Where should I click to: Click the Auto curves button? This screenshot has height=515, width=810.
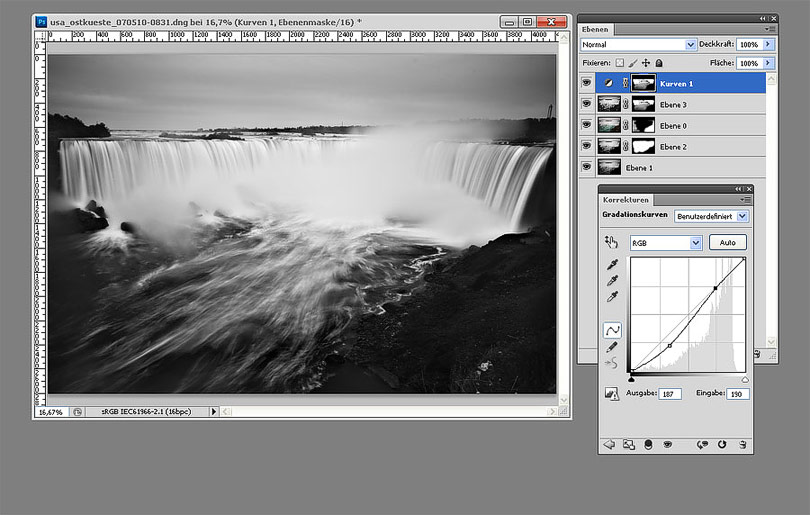[x=727, y=242]
